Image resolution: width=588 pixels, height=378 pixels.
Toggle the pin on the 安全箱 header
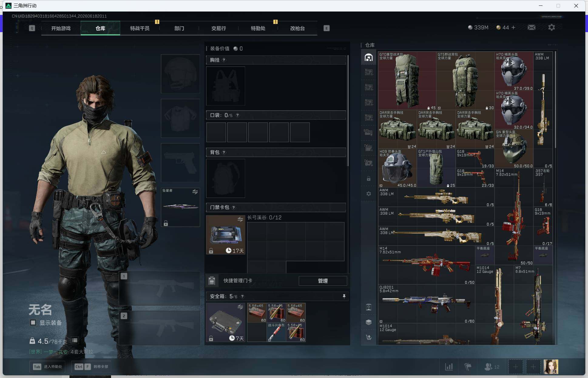coord(344,296)
